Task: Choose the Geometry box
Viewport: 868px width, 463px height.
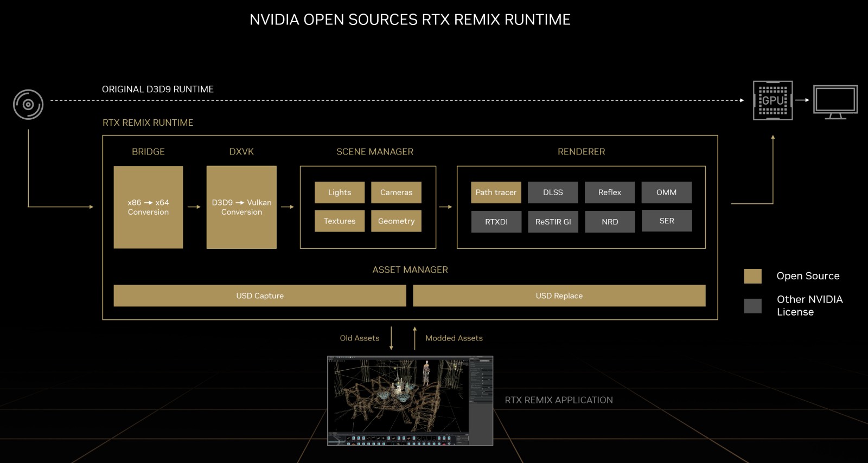Action: point(396,221)
